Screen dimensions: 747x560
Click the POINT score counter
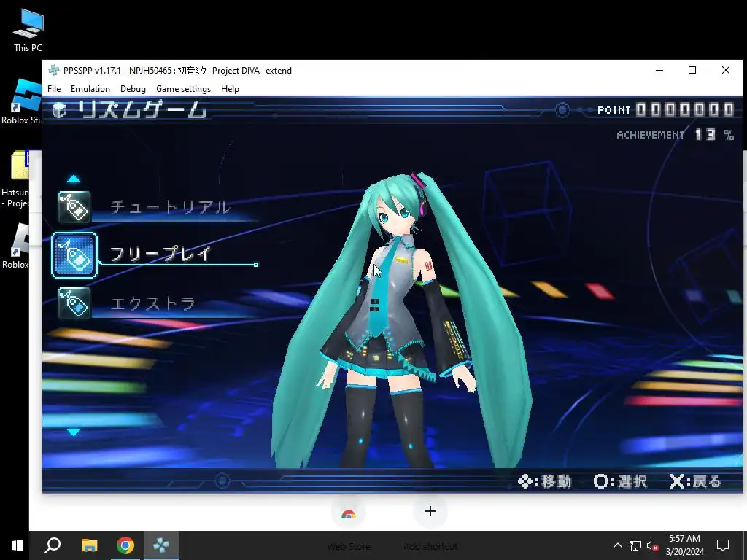click(665, 110)
